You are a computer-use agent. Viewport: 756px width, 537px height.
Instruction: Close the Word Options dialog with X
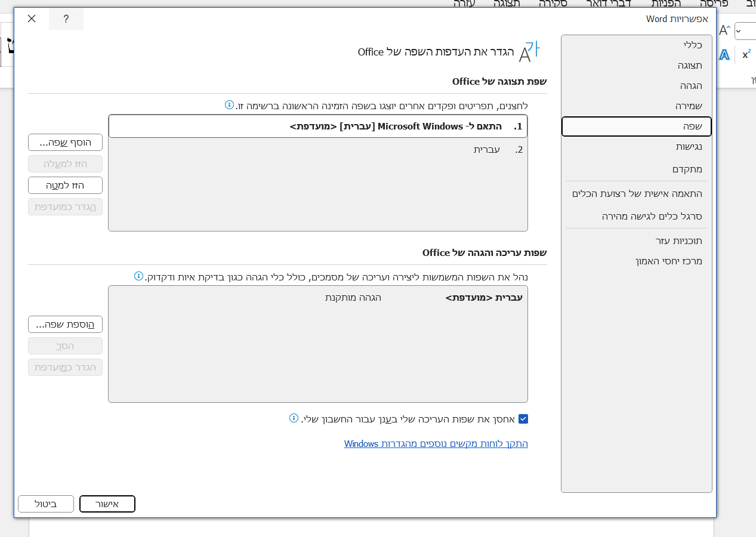coord(32,19)
